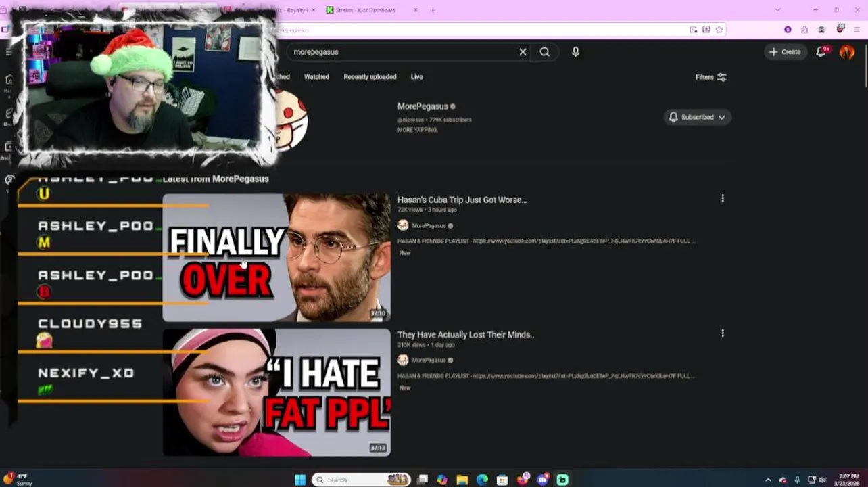
Task: Open the green app icon on the taskbar
Action: coord(562,480)
